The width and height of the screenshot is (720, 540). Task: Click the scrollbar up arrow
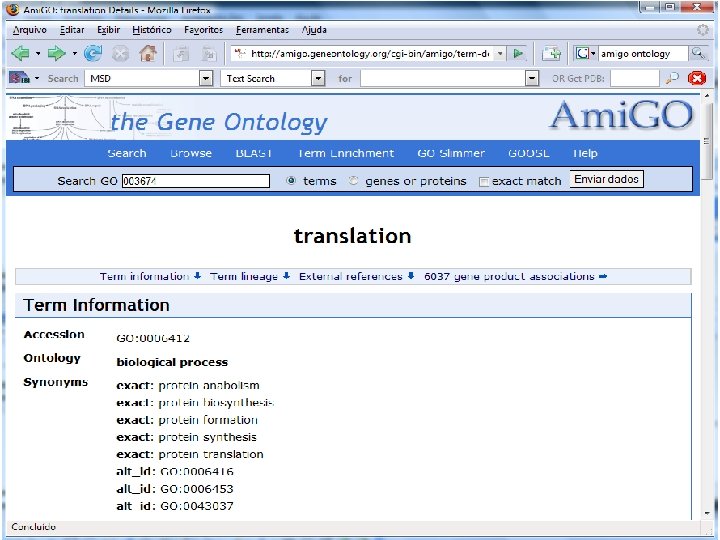[707, 96]
